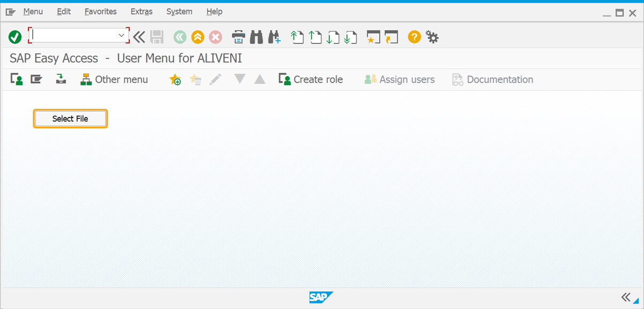Click the Find binoculars icon
644x309 pixels.
click(x=257, y=36)
